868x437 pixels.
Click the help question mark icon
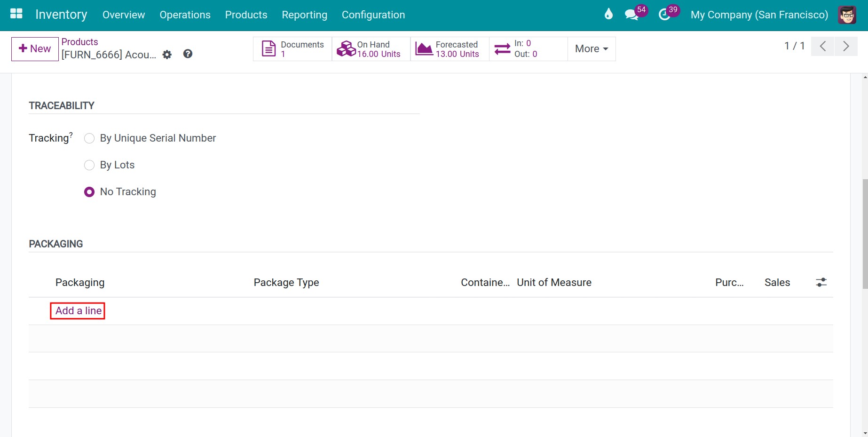tap(188, 54)
